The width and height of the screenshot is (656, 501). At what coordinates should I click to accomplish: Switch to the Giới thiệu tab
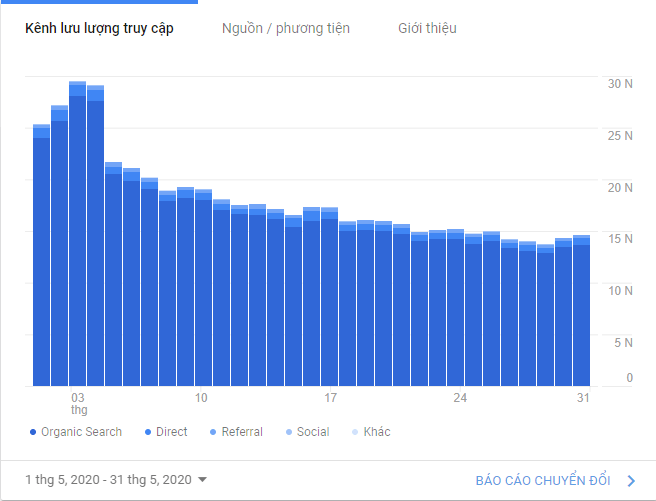[x=427, y=28]
